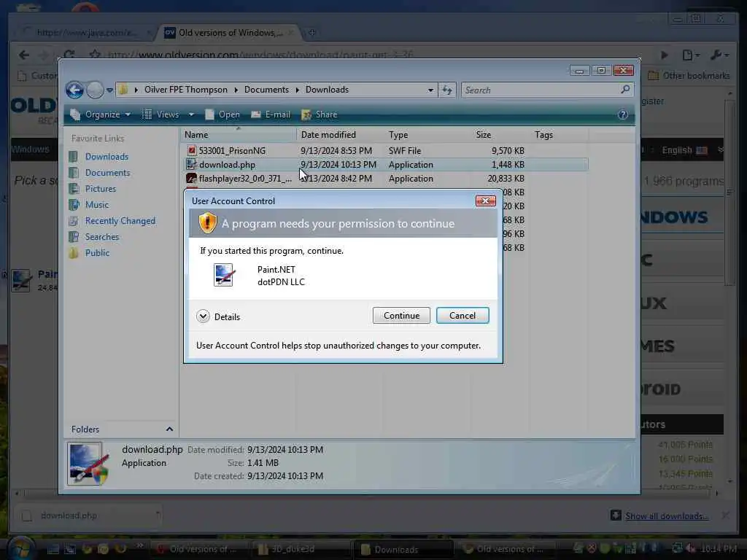Click the Explorer Search field
Screen dimensions: 747x560
tap(547, 90)
